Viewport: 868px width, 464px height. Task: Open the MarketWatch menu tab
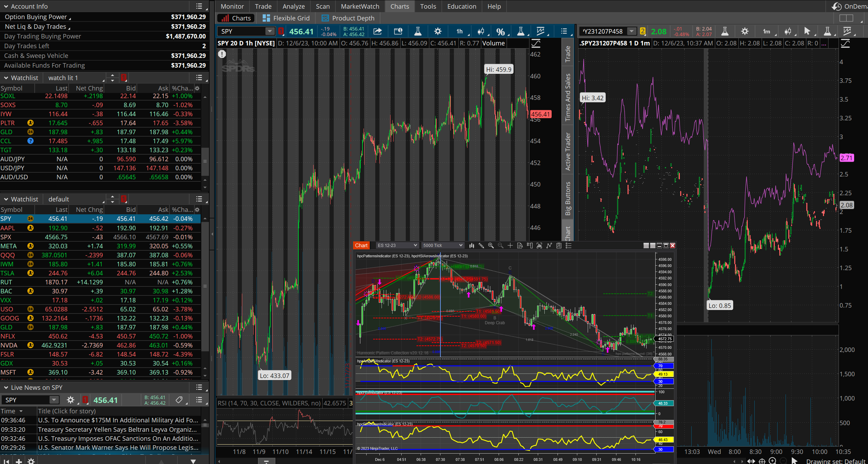[x=360, y=7]
